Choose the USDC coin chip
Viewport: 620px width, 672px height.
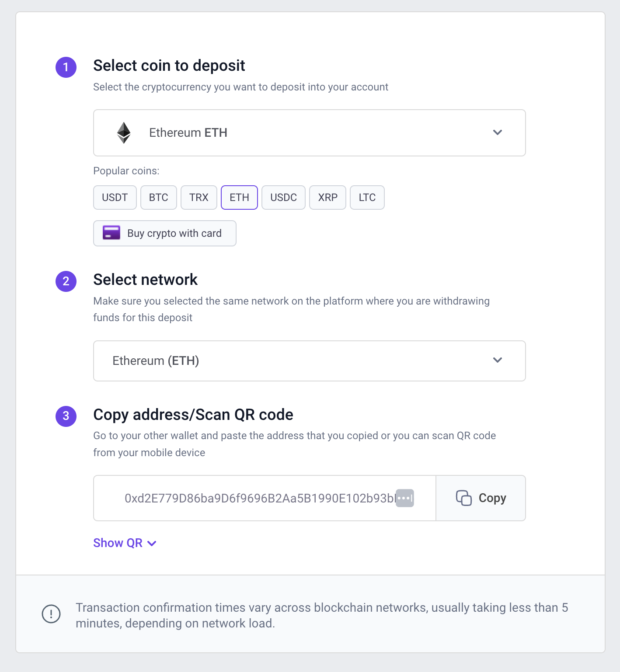pyautogui.click(x=283, y=197)
